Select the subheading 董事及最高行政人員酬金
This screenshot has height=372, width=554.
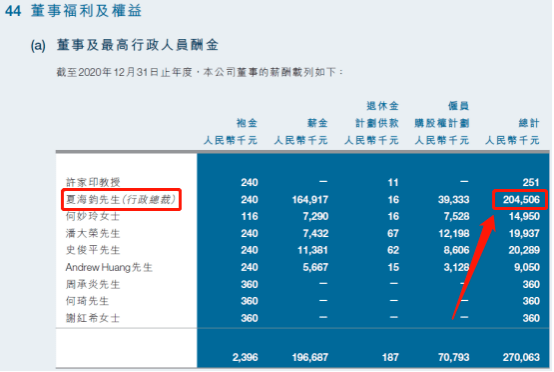(137, 45)
